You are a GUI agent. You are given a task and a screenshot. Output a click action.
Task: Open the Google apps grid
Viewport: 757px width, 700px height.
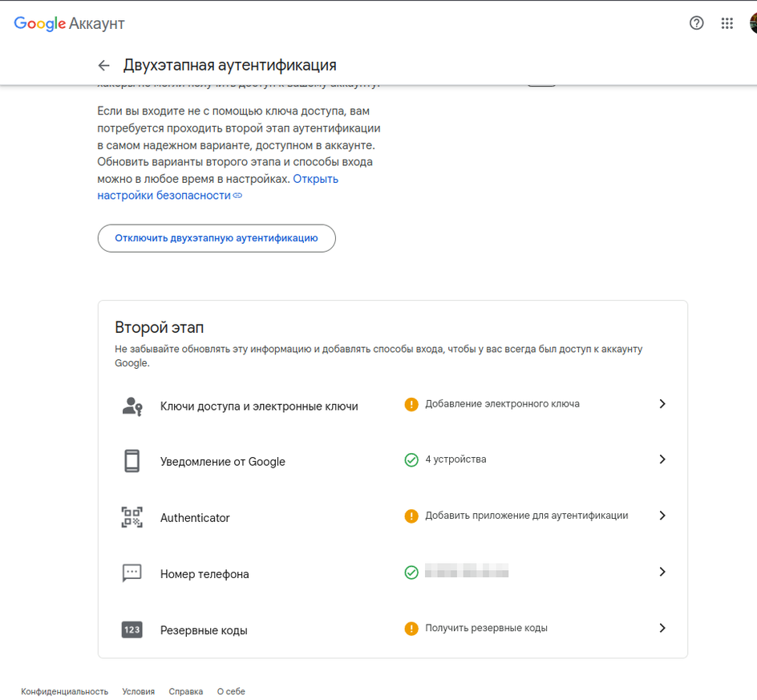tap(727, 23)
